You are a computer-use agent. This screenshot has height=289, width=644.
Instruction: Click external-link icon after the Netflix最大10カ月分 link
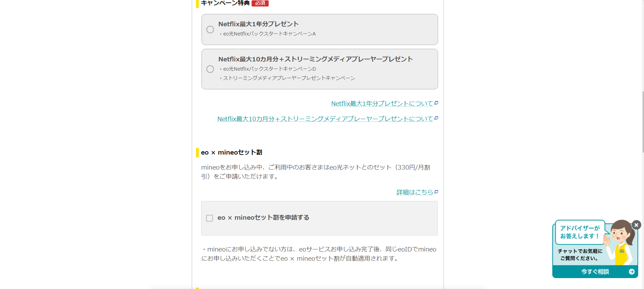click(436, 118)
